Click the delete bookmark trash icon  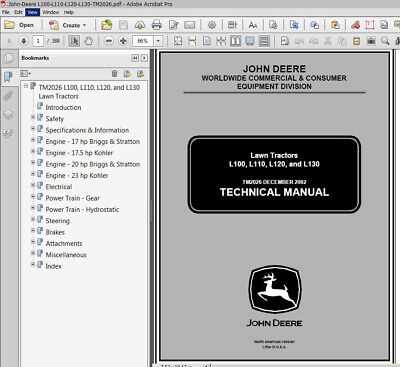[114, 74]
